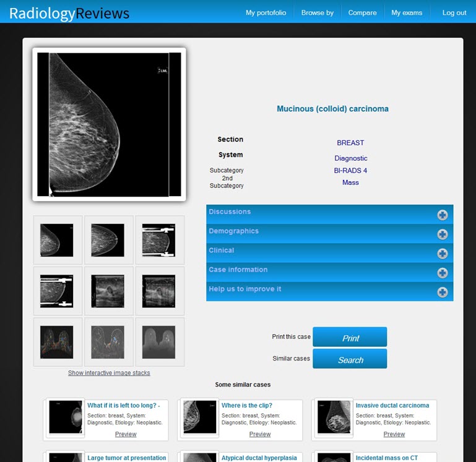The image size is (476, 462).
Task: Select the compression view thumbnail in the middle row
Action: click(x=57, y=291)
